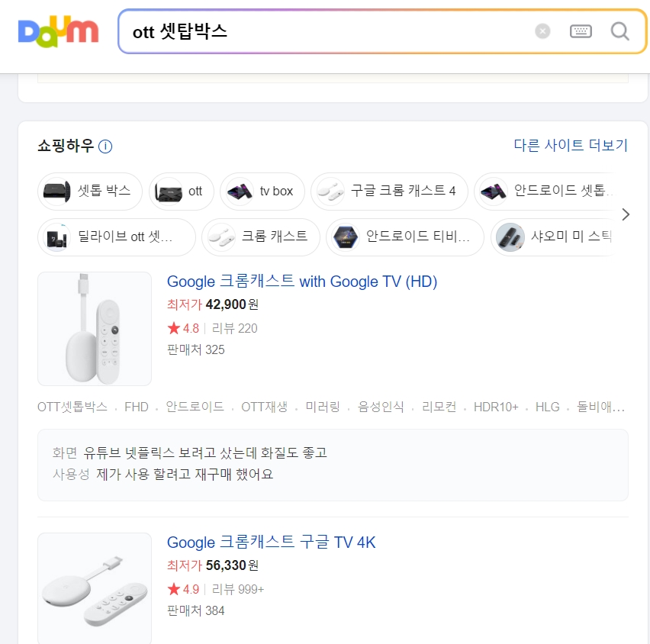
Task: Open the virtual keyboard icon
Action: click(x=581, y=31)
